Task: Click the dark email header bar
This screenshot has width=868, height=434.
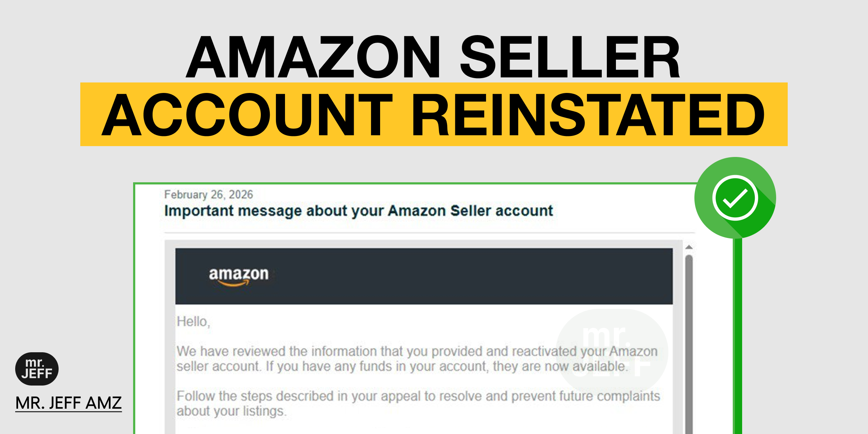Action: pyautogui.click(x=424, y=276)
